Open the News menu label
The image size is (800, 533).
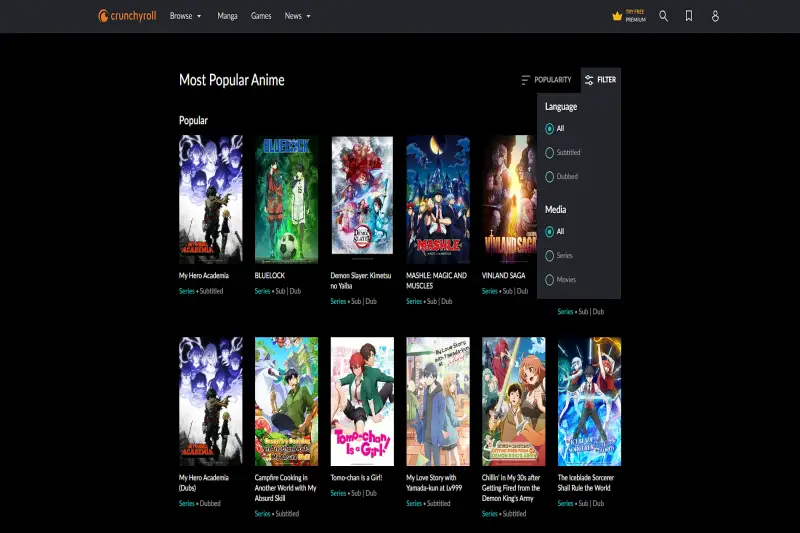[x=293, y=16]
